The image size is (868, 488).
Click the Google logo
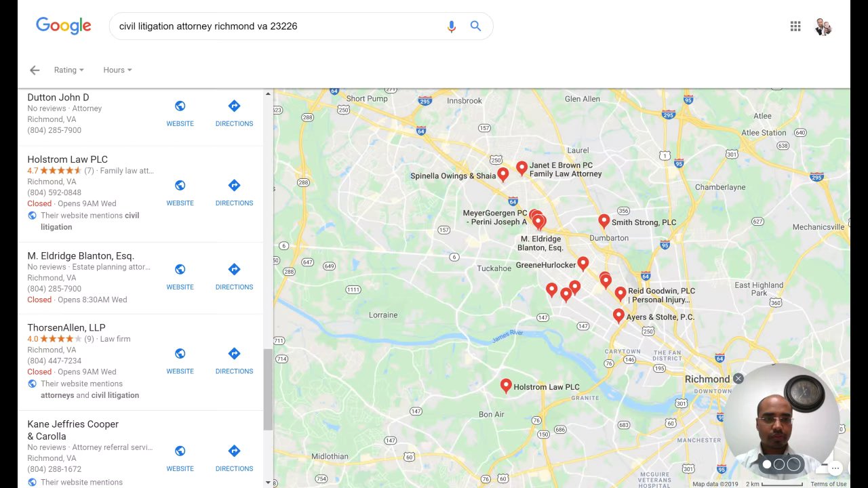tap(64, 26)
